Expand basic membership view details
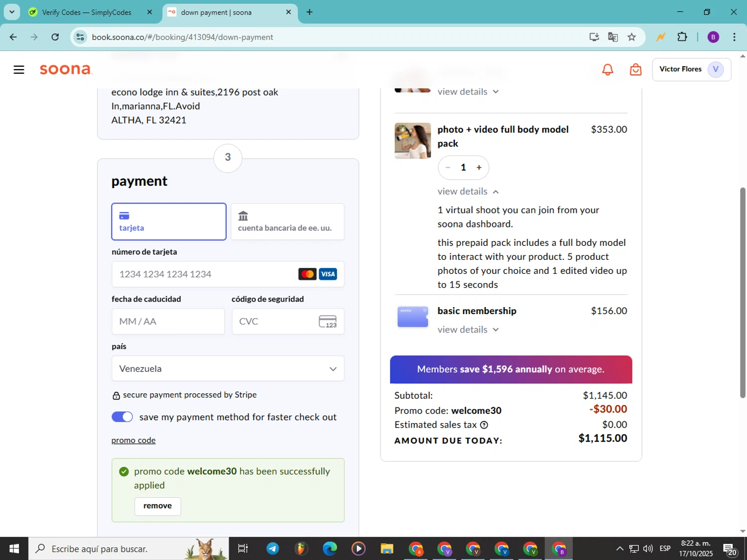Image resolution: width=747 pixels, height=560 pixels. click(468, 330)
